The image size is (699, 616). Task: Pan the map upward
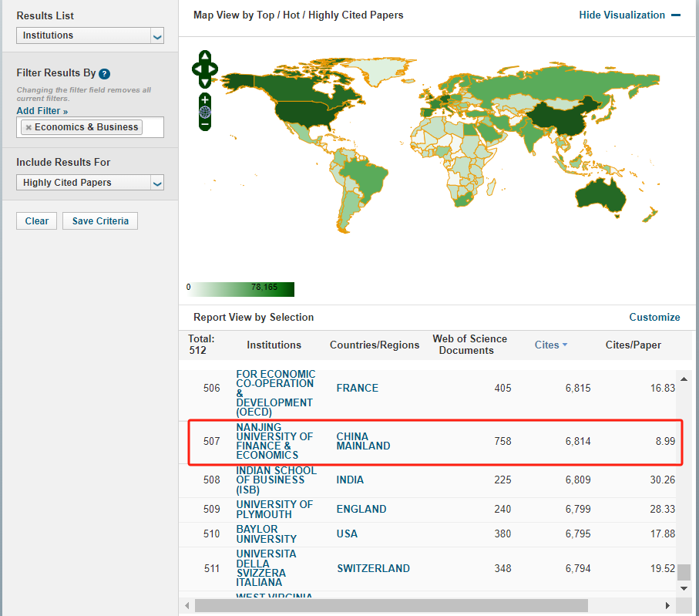pyautogui.click(x=205, y=56)
